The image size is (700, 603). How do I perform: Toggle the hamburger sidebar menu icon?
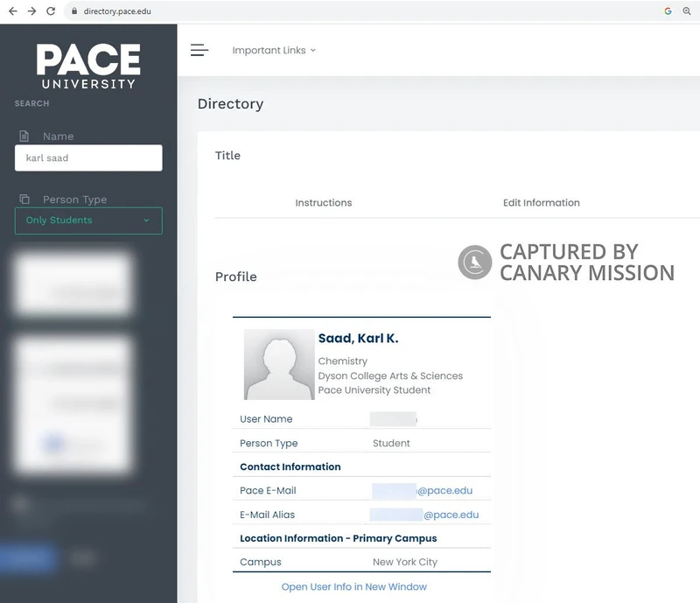click(199, 50)
